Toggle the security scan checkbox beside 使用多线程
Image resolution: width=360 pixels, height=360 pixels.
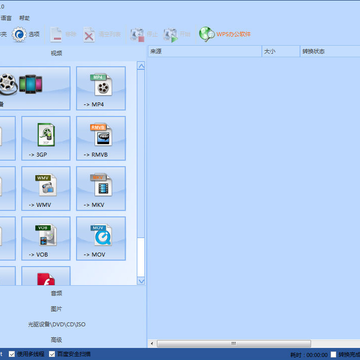pos(52,354)
